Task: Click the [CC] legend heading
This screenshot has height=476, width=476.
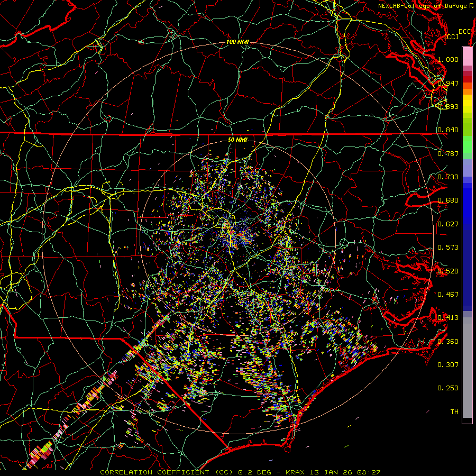Action: tap(452, 36)
